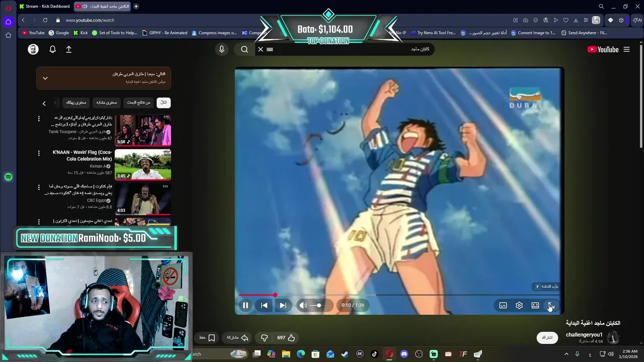Open options for CBC Egypt video

[x=39, y=187]
